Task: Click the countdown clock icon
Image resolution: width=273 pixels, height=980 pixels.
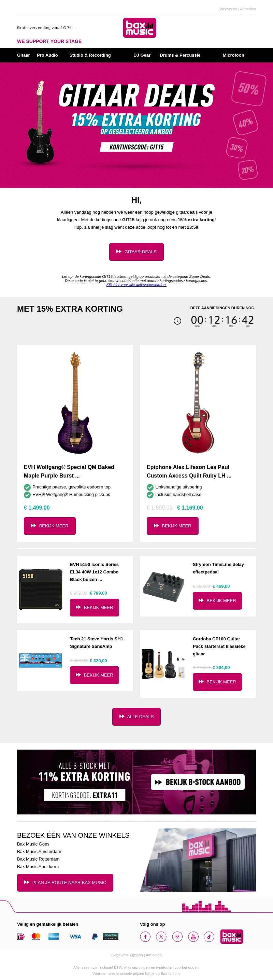Action: click(x=177, y=321)
